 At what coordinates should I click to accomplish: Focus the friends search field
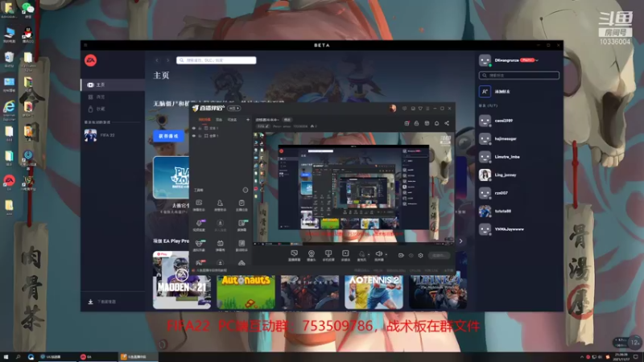[518, 76]
